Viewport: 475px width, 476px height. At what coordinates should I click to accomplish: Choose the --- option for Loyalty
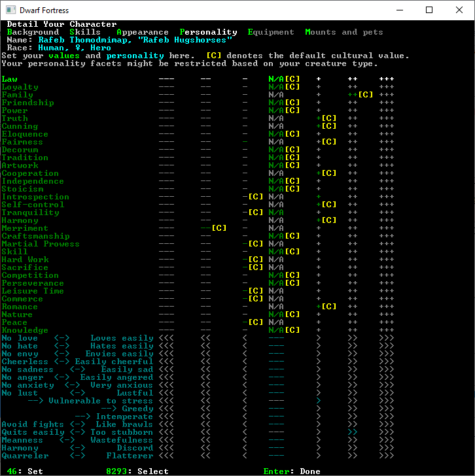coord(166,87)
